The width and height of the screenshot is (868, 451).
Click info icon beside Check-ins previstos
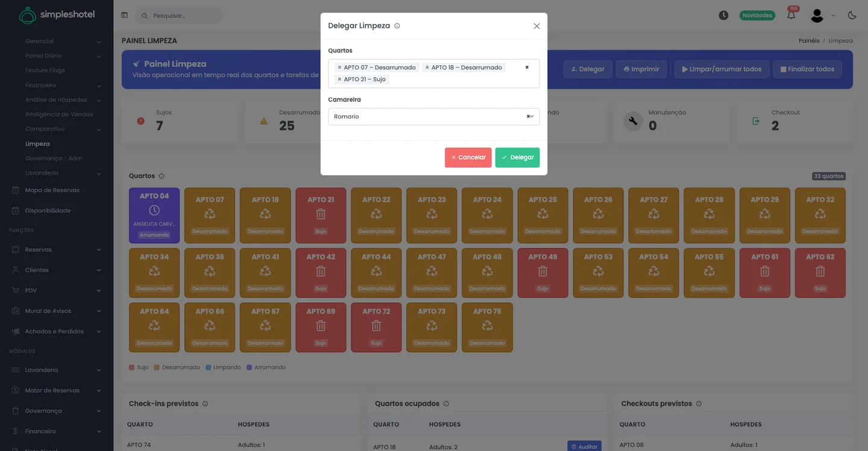(x=205, y=404)
